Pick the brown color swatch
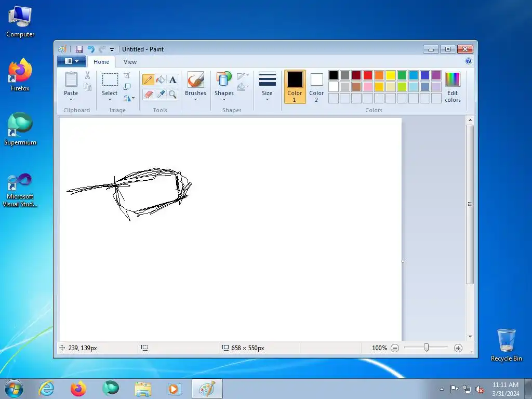The image size is (532, 399). pos(356,87)
